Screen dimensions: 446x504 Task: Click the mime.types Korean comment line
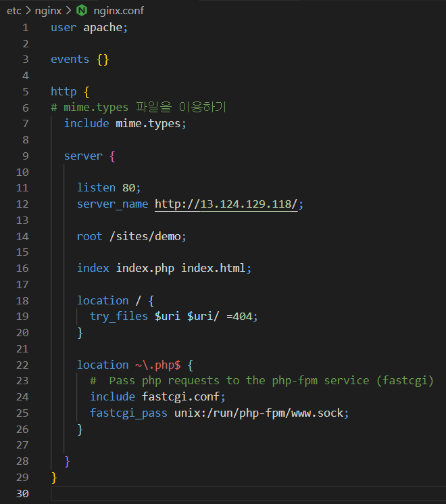click(139, 108)
